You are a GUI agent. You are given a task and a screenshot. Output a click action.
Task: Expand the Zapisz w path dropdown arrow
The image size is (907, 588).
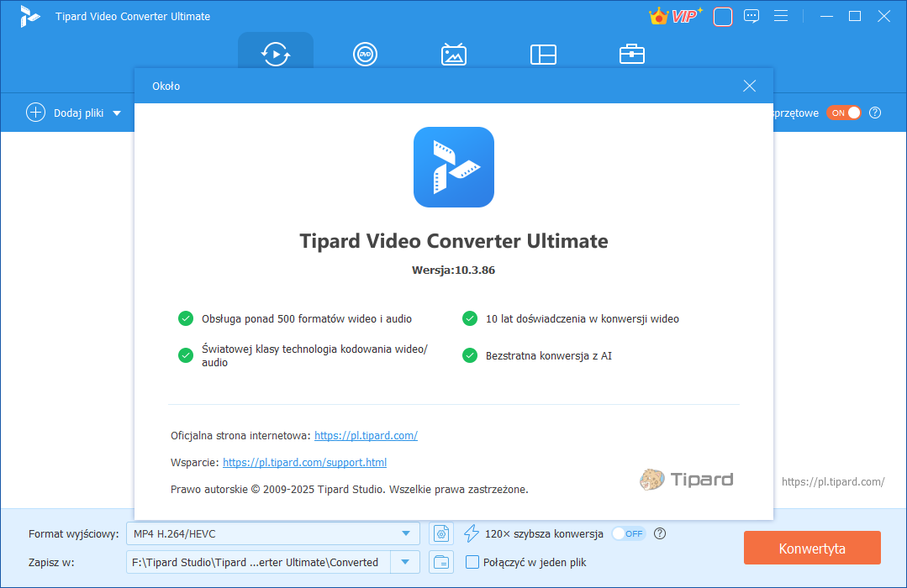coord(405,562)
